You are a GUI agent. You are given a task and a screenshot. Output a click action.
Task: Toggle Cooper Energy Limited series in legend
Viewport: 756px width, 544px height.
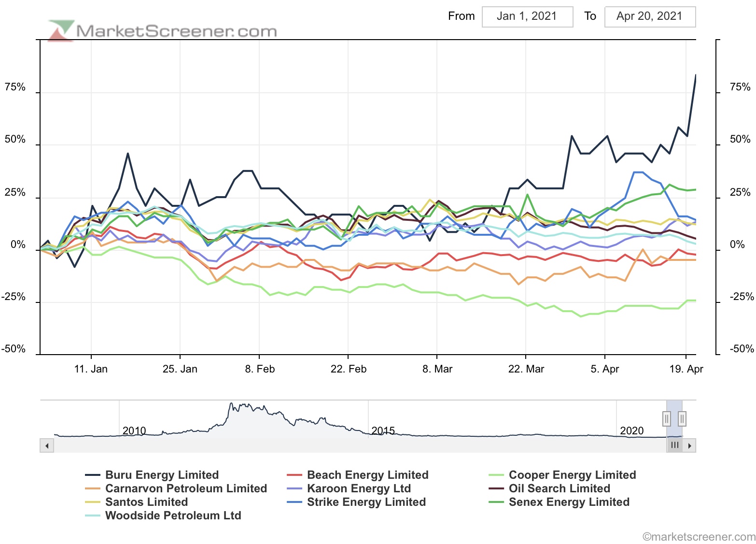coord(562,475)
